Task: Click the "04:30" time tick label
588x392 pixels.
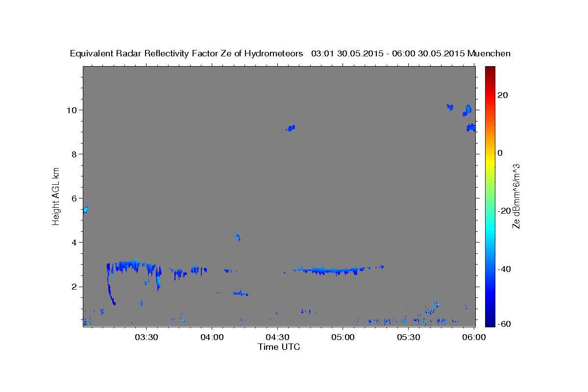Action: 277,337
